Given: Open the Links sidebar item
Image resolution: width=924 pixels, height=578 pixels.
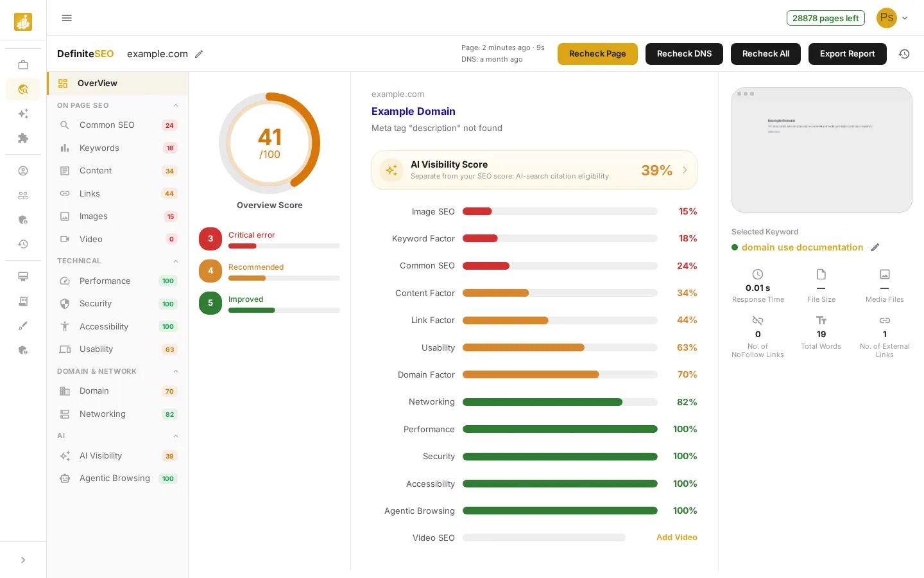Looking at the screenshot, I should click(x=117, y=194).
